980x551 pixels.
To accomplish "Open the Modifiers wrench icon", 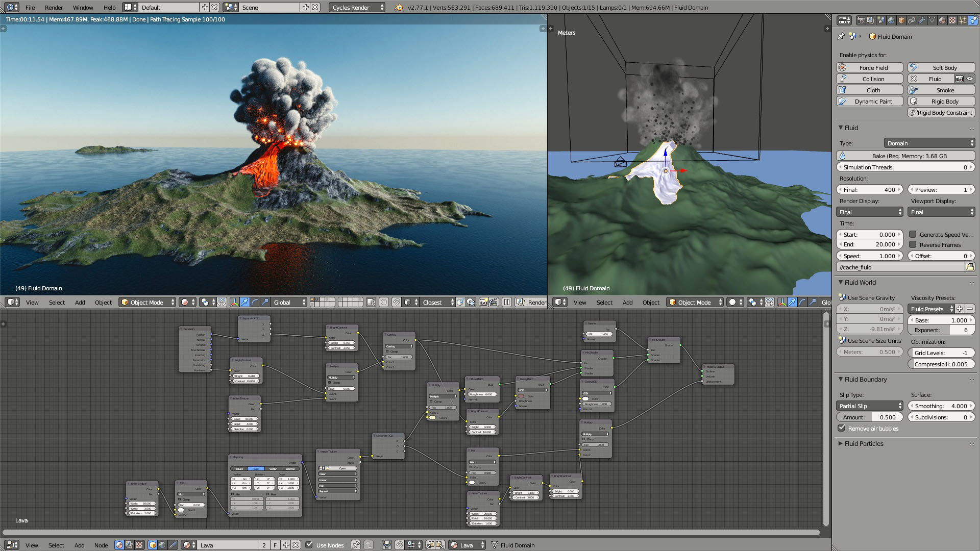I will tap(922, 20).
